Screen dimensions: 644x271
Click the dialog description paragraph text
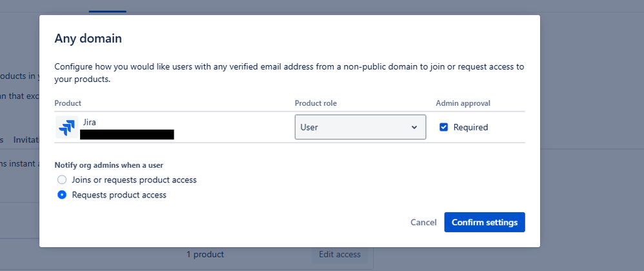coord(288,74)
